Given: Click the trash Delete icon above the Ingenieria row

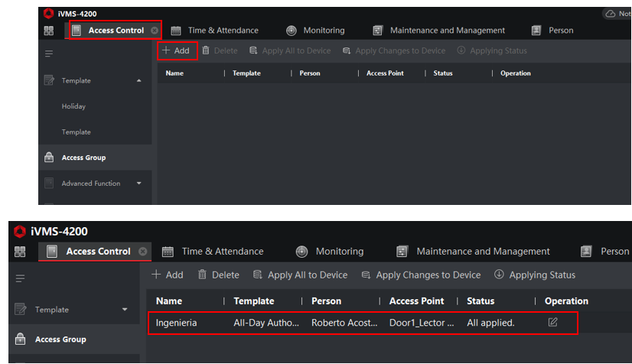Looking at the screenshot, I should point(202,275).
